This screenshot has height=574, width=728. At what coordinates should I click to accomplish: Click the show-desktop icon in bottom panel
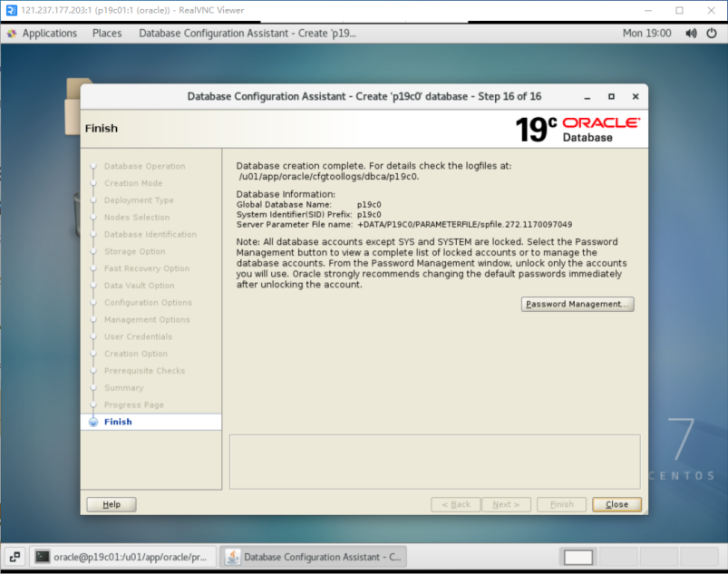click(15, 557)
